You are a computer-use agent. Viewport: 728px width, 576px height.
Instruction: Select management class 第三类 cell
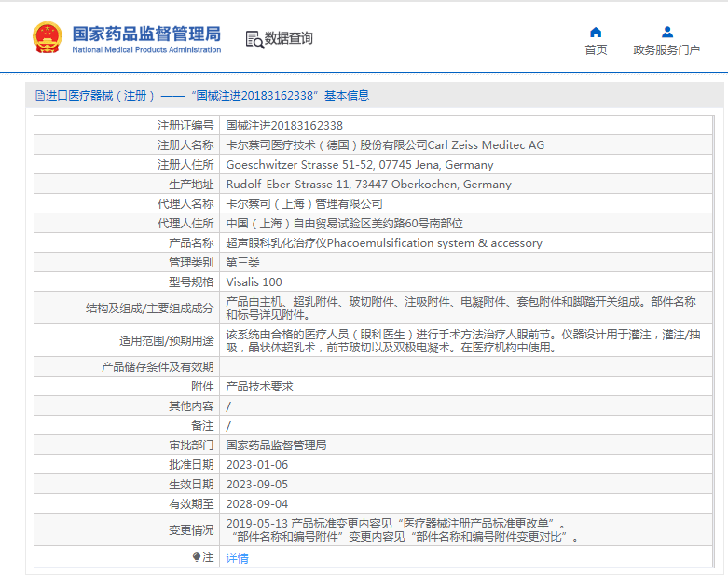point(466,262)
